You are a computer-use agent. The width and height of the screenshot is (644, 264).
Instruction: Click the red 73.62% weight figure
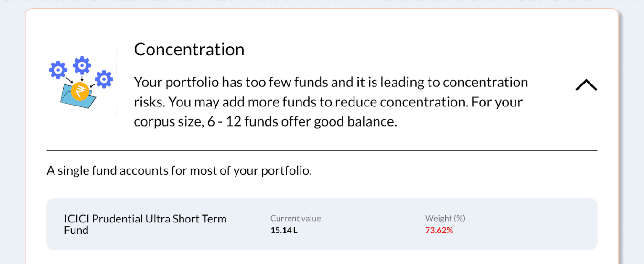(x=439, y=230)
